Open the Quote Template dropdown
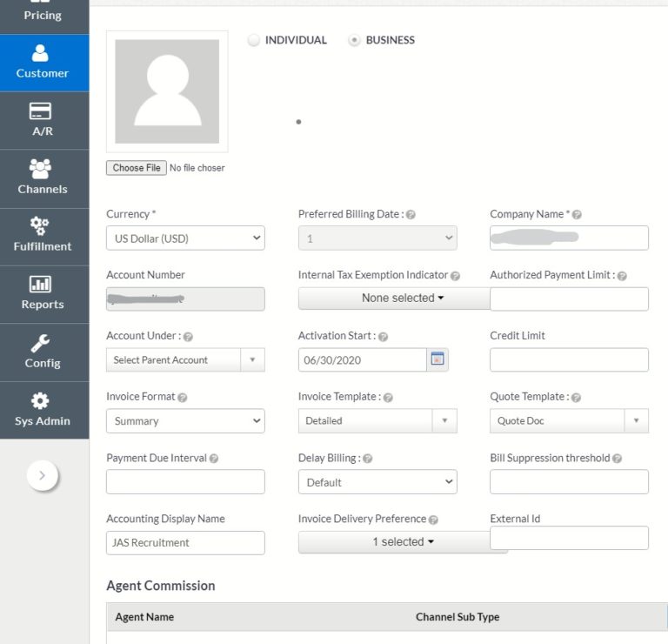 click(569, 420)
